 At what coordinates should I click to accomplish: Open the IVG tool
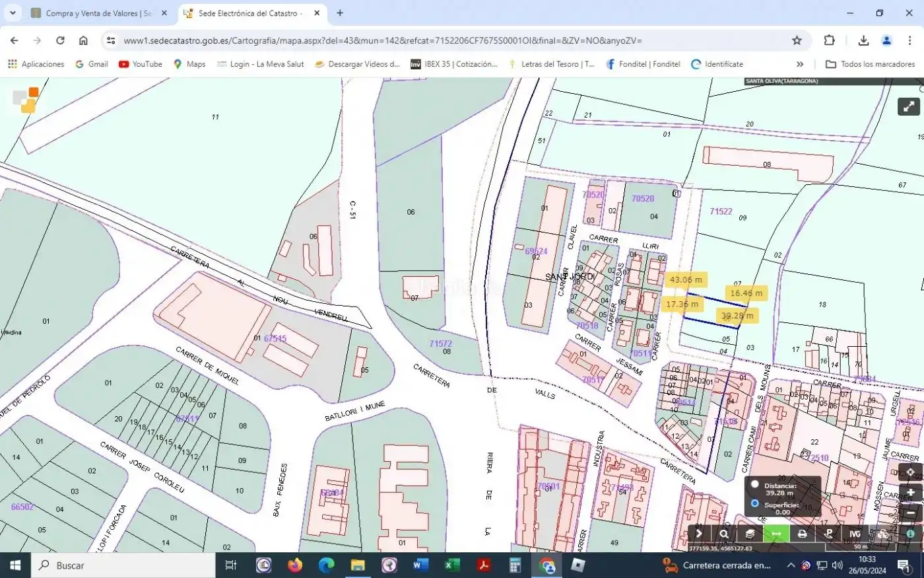[855, 534]
